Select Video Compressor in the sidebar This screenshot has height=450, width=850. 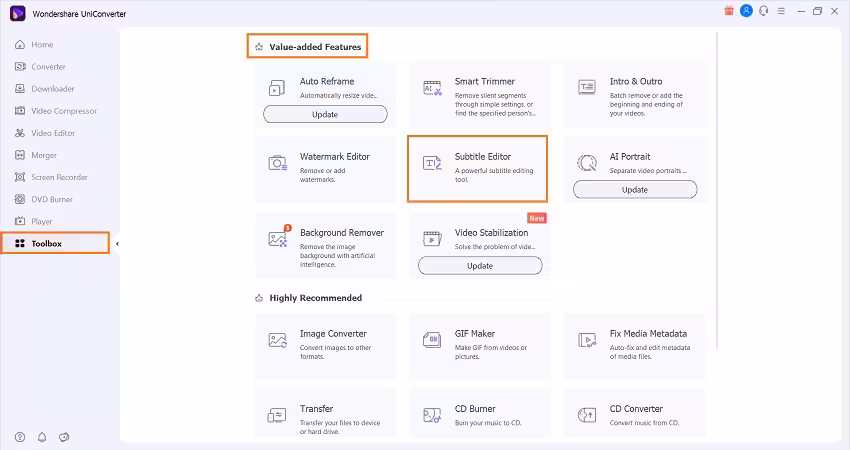coord(63,111)
